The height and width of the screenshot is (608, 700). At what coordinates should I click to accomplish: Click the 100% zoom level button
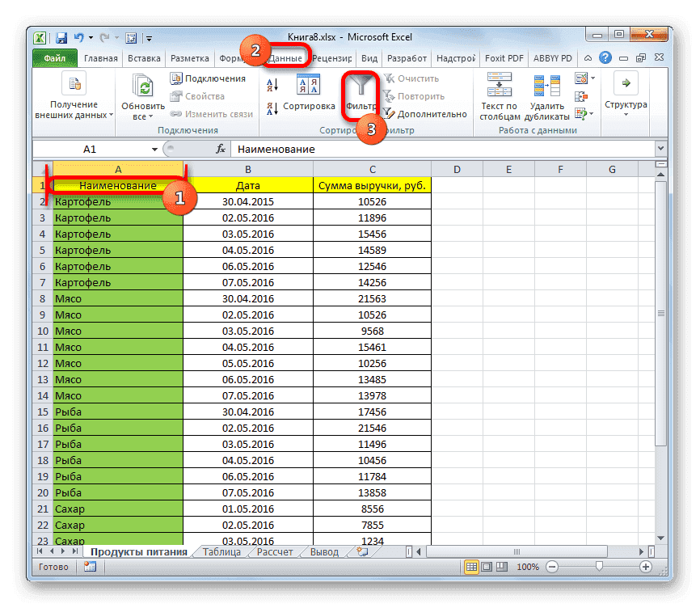tap(527, 567)
